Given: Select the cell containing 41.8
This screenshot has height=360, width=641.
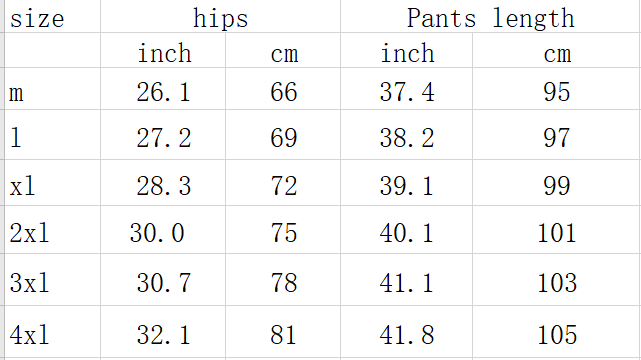Looking at the screenshot, I should [406, 332].
